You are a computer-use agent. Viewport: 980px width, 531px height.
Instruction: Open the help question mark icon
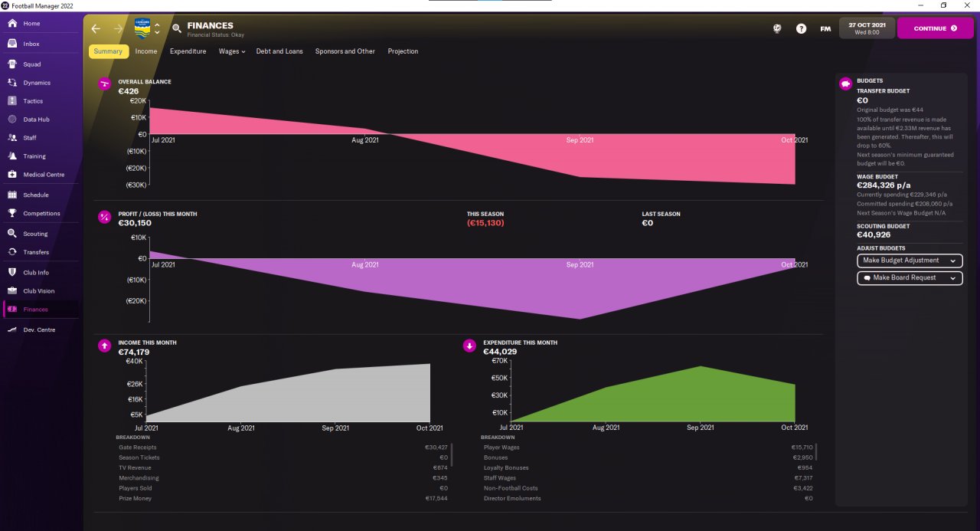point(801,28)
